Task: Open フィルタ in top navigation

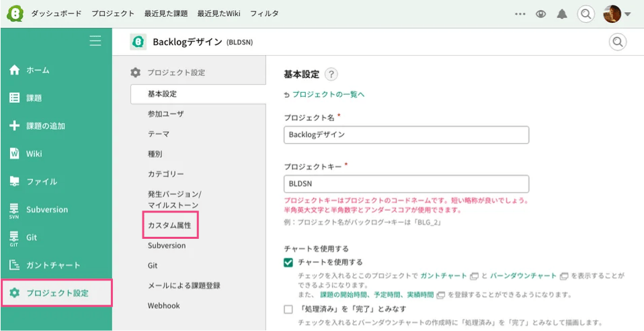Action: coord(264,13)
